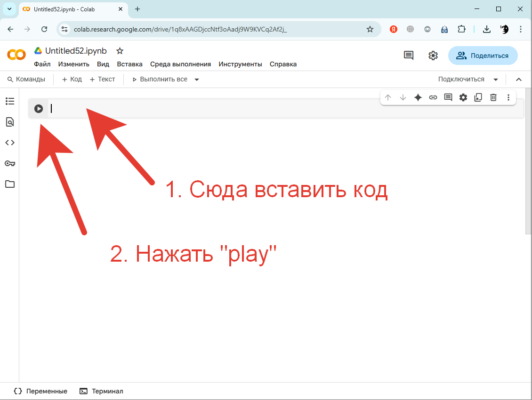This screenshot has width=532, height=400.
Task: Add a comment to the code cell
Action: pyautogui.click(x=448, y=97)
